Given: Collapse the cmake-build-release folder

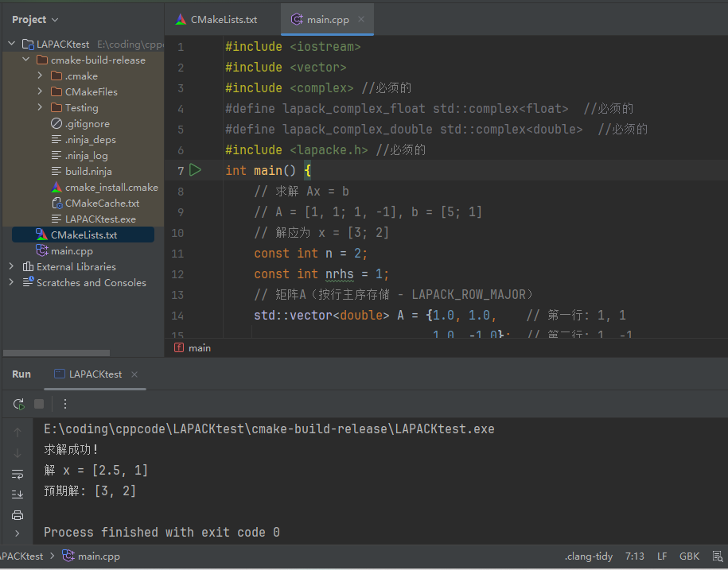Looking at the screenshot, I should coord(26,60).
